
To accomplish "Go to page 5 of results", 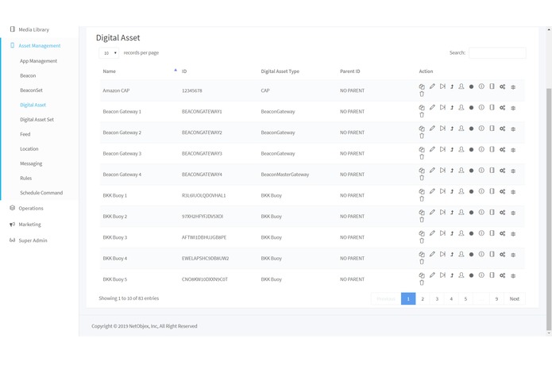I will (465, 299).
